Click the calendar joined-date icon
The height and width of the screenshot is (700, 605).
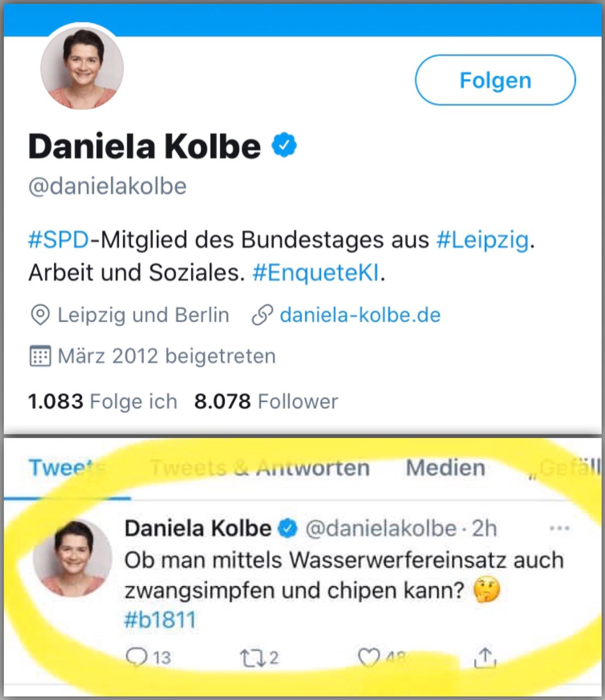tap(40, 357)
